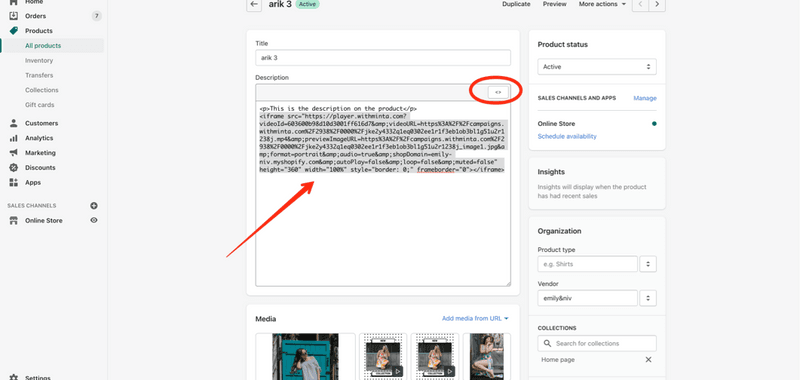Click the Duplicate button
The image size is (800, 380).
(x=516, y=4)
